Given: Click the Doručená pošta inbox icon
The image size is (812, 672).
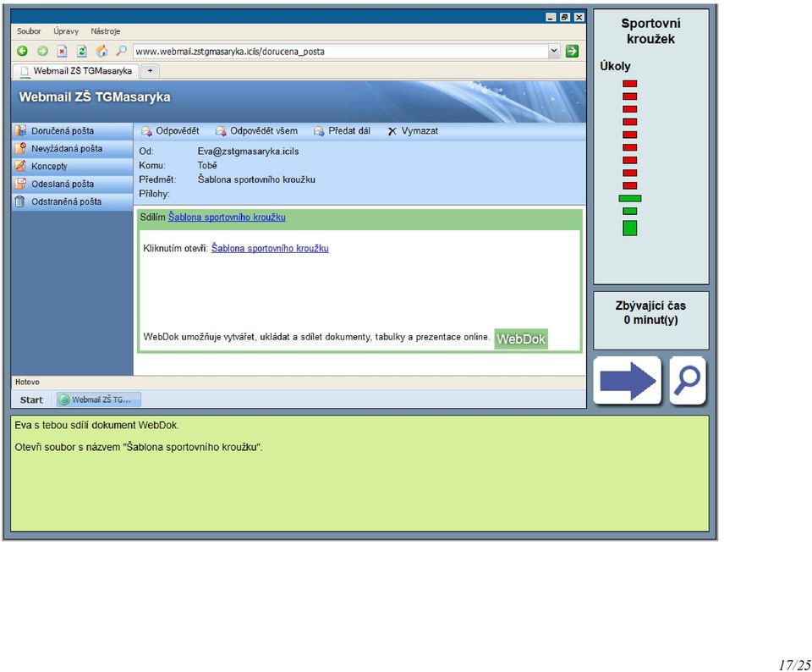Looking at the screenshot, I should 20,130.
